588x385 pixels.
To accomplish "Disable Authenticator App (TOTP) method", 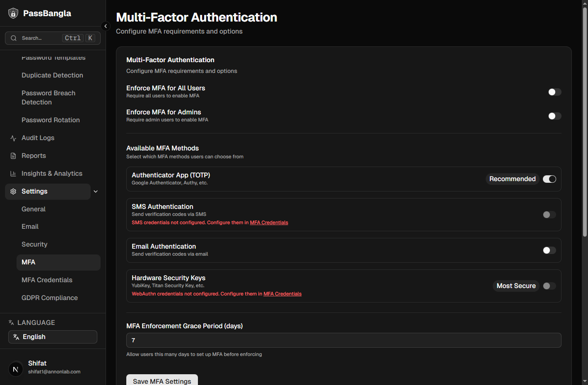I will point(549,179).
